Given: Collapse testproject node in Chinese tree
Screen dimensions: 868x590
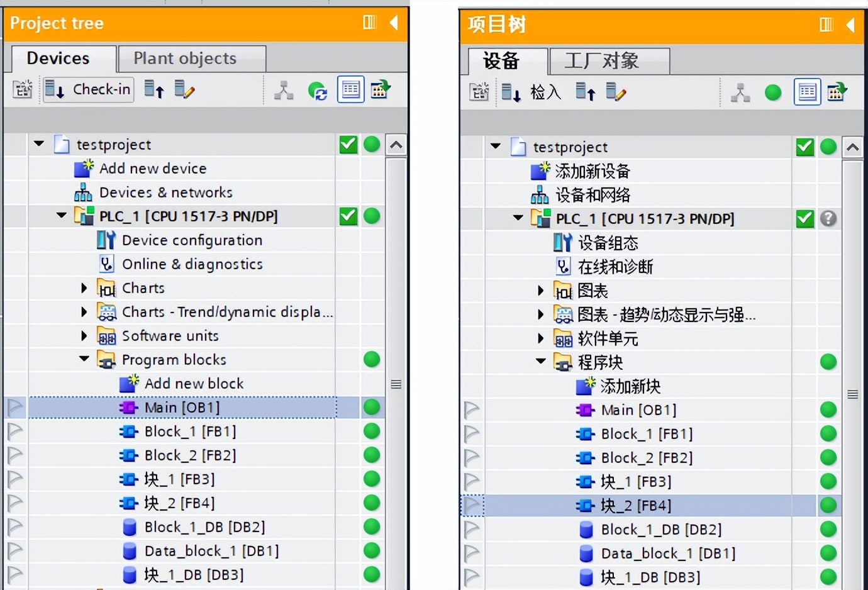Looking at the screenshot, I should coord(496,147).
